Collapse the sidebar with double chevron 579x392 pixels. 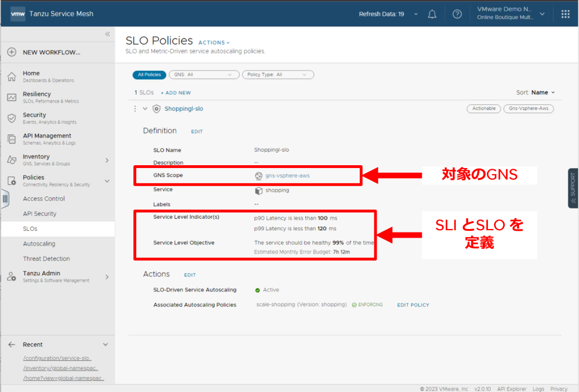[x=107, y=34]
